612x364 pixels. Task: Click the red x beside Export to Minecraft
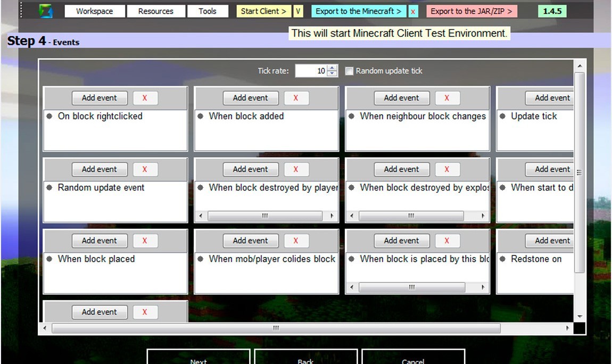(x=413, y=11)
